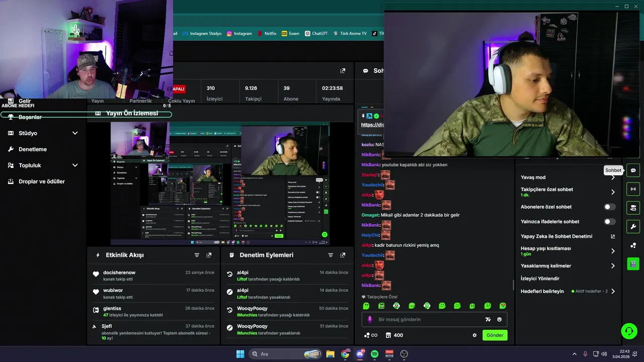644x362 pixels.
Task: Click the 9.126 Takipçi follower count
Action: click(253, 93)
